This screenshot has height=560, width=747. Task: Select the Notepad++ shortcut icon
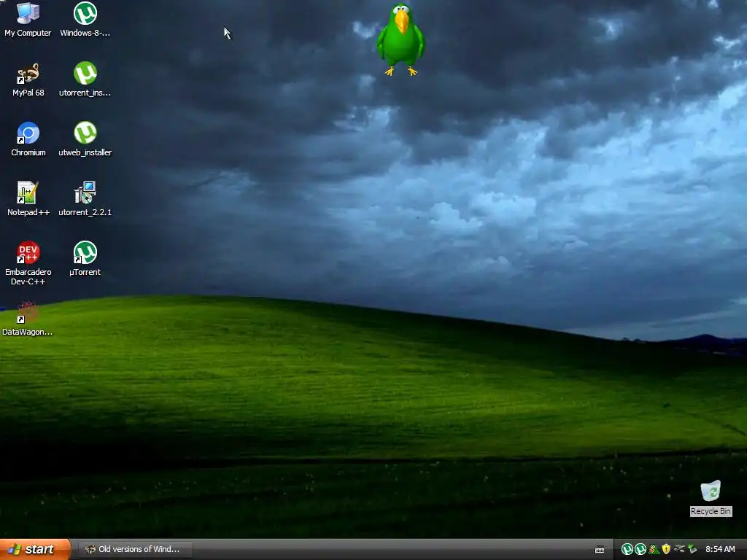coord(28,199)
